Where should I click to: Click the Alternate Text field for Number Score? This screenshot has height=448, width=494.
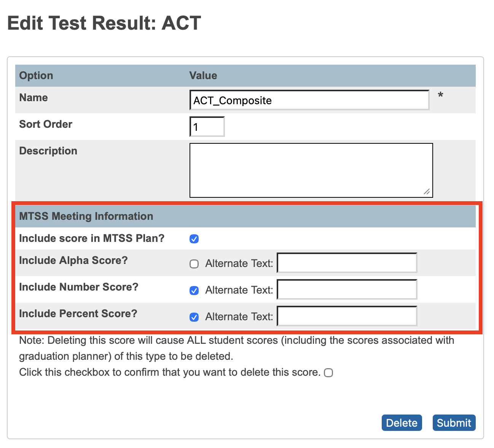point(346,289)
